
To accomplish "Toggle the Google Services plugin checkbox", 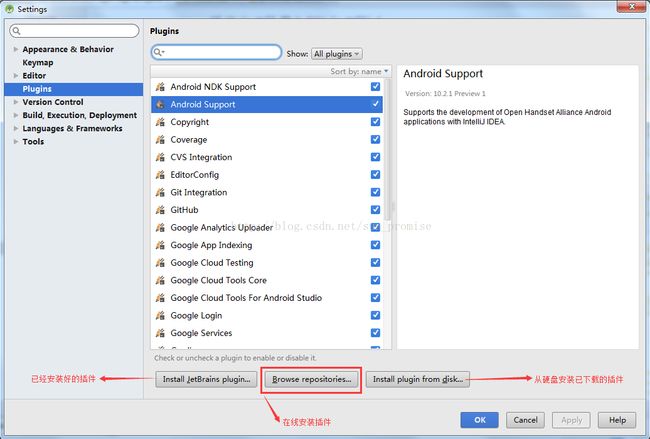I will pyautogui.click(x=375, y=333).
